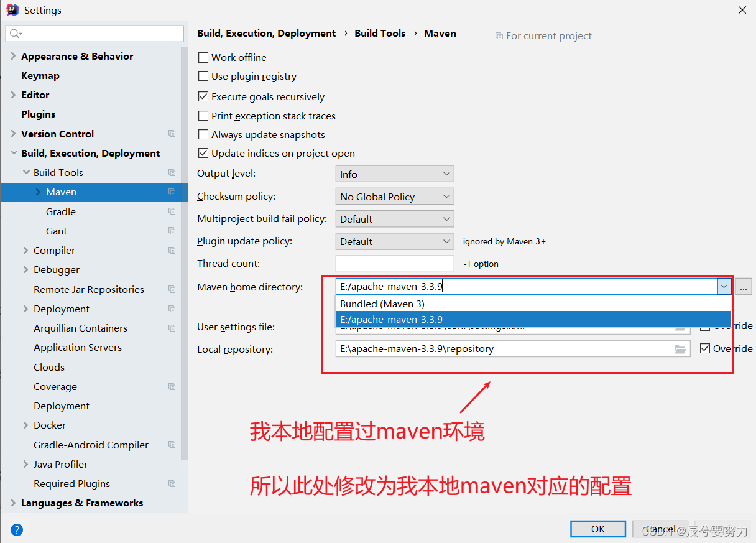756x543 pixels.
Task: Click the Maven home directory text field
Action: (527, 286)
